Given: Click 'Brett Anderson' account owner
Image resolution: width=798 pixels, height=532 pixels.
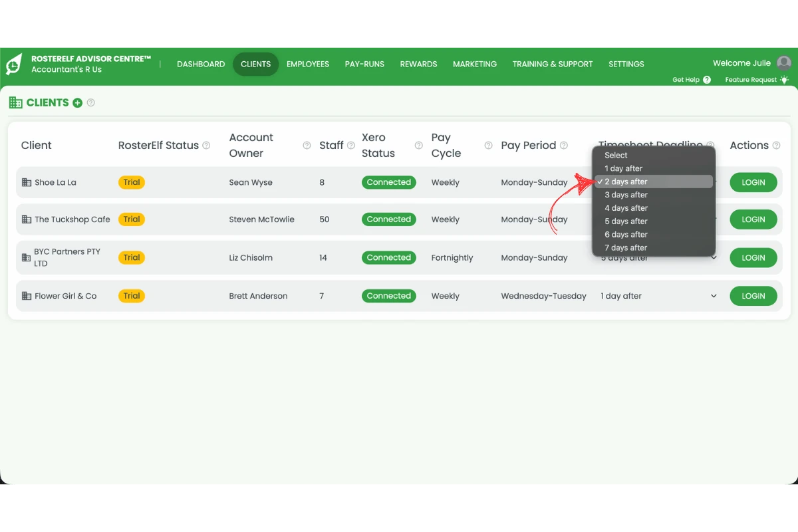Looking at the screenshot, I should [258, 296].
